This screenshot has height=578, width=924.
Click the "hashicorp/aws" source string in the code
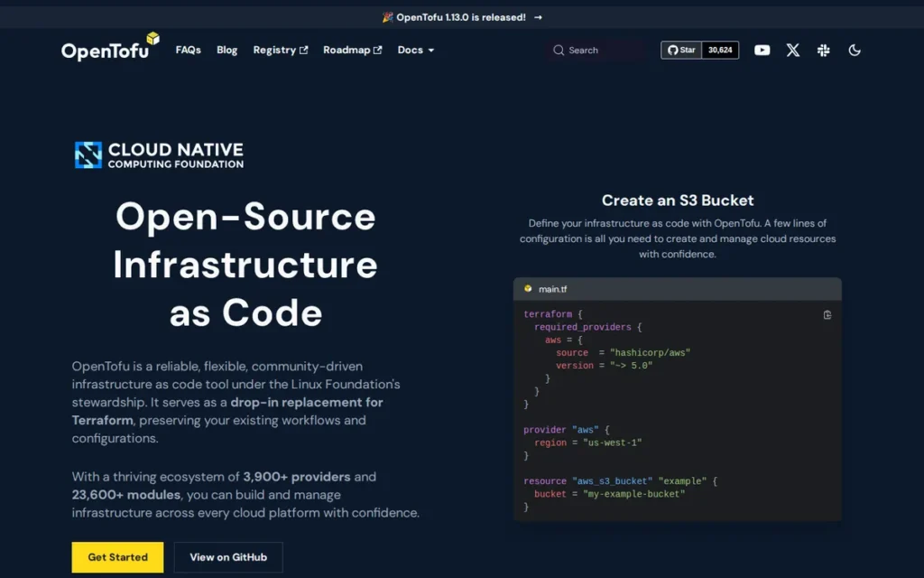coord(650,353)
